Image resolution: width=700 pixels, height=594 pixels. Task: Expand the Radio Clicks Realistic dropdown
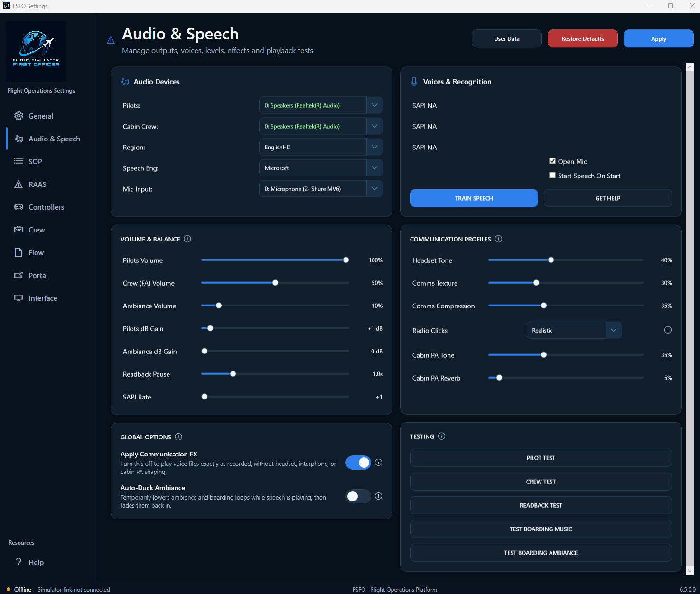[574, 330]
